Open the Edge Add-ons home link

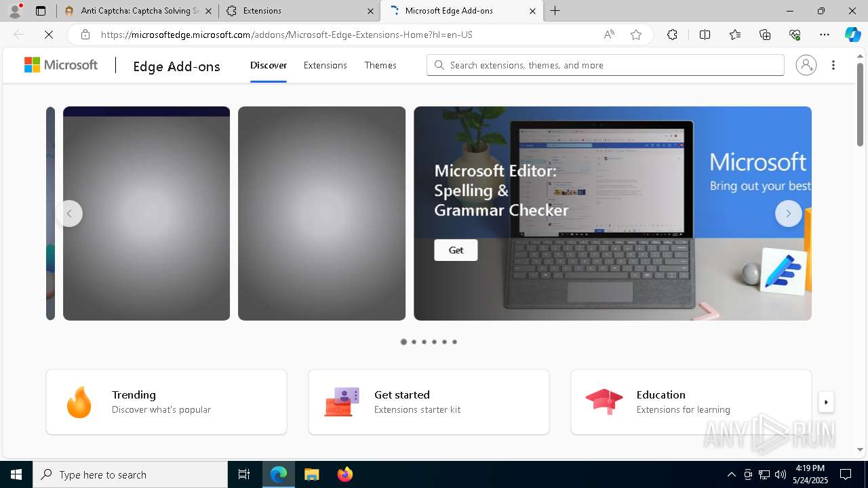tap(176, 66)
